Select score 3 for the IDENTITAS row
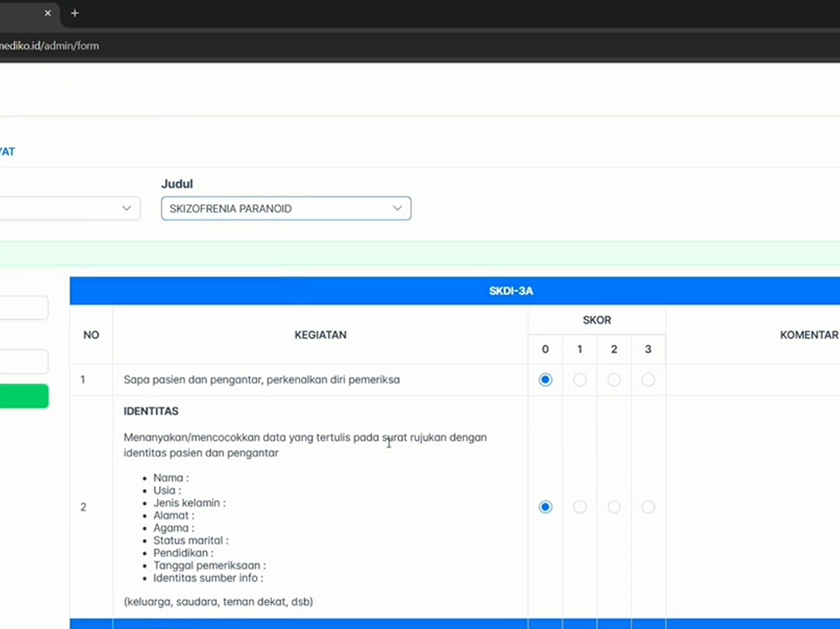The image size is (840, 629). tap(648, 506)
